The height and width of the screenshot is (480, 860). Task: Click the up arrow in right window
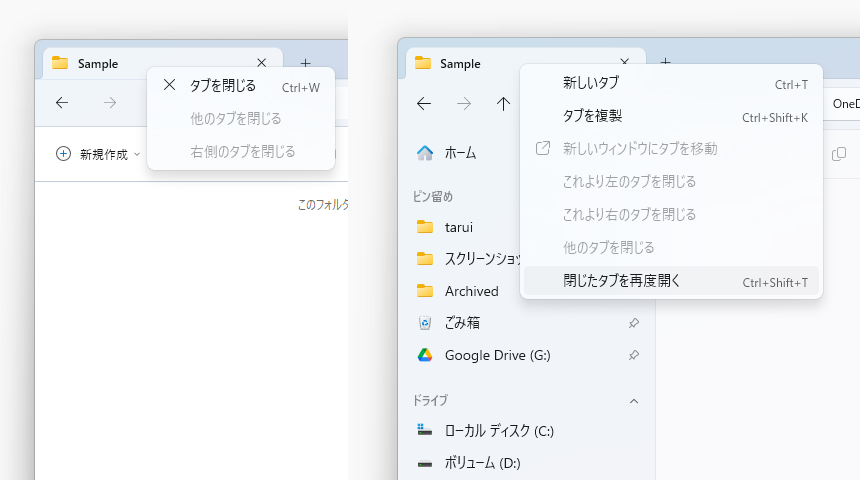tap(503, 103)
